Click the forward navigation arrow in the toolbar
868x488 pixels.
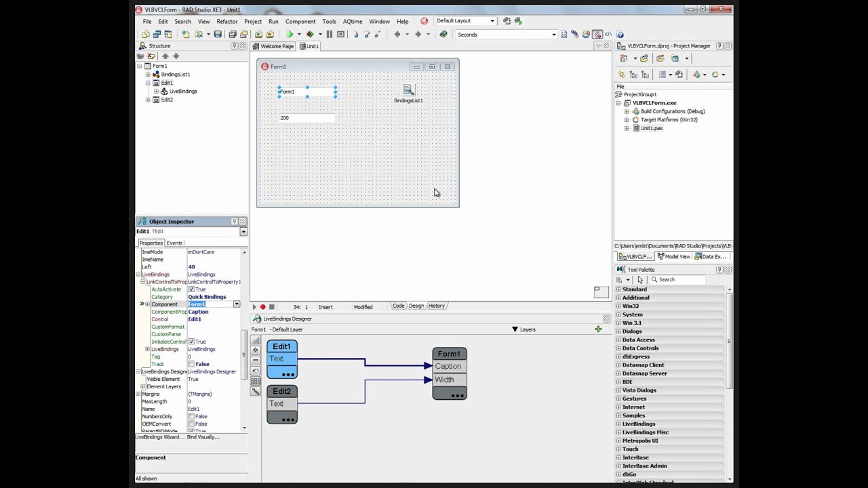418,35
